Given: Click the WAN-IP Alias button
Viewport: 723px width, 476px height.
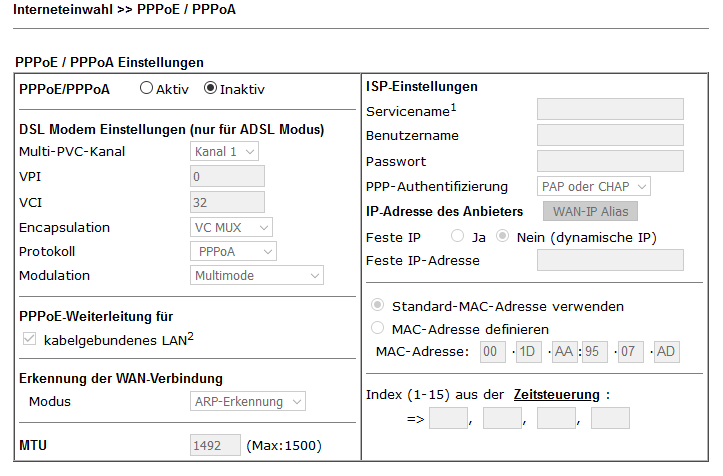Looking at the screenshot, I should (x=590, y=211).
